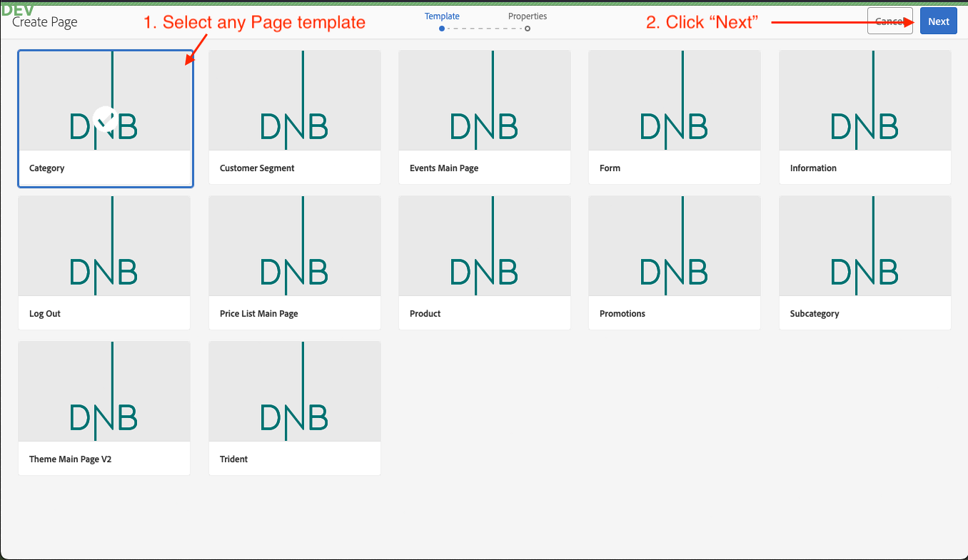Click the Properties step circle indicator
Screen dimensions: 968x560
click(528, 29)
